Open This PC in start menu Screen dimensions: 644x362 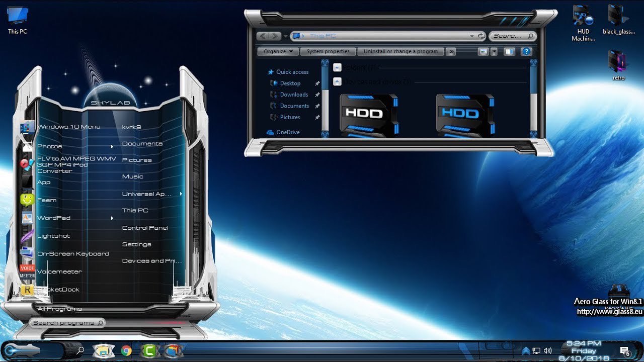(135, 211)
